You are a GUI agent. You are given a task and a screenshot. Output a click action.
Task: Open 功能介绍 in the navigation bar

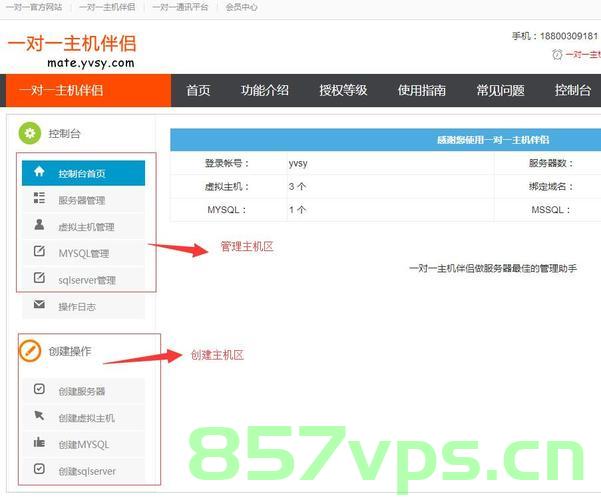pos(265,90)
